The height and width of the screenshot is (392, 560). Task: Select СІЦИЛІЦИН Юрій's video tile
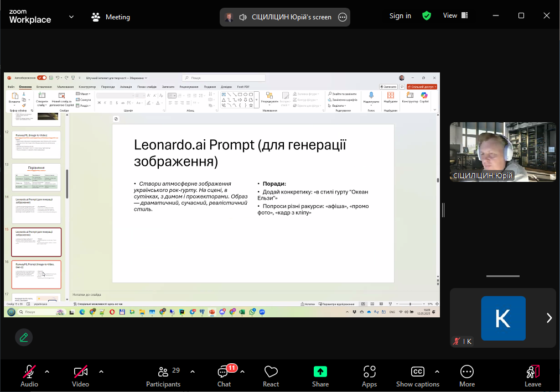(x=503, y=152)
